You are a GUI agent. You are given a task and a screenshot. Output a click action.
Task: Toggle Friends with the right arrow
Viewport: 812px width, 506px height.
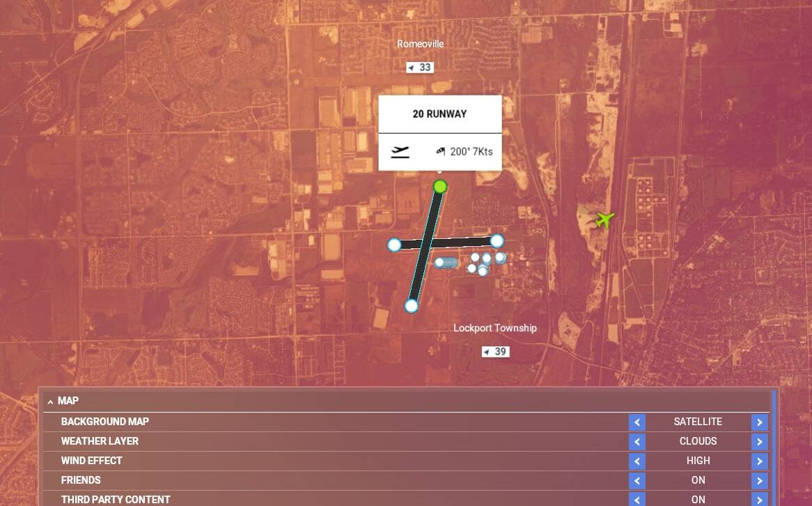coord(760,481)
